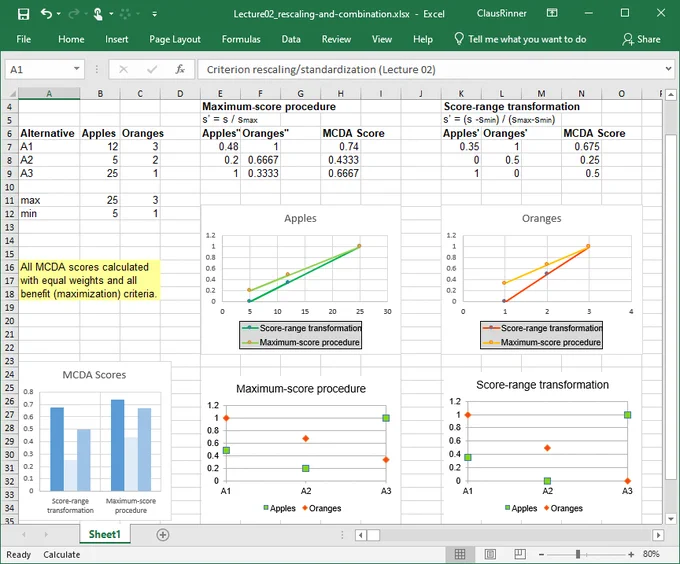Open the View tab
This screenshot has width=680, height=564.
click(x=382, y=39)
